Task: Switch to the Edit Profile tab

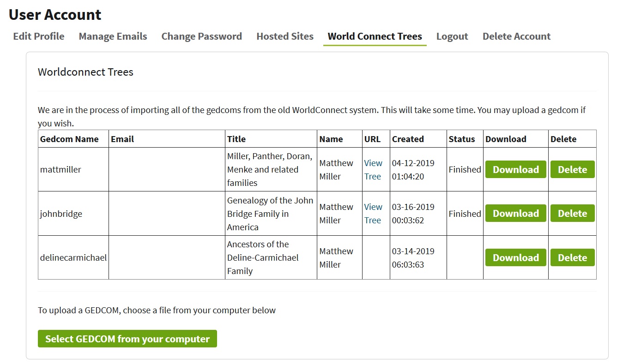Action: click(x=38, y=36)
